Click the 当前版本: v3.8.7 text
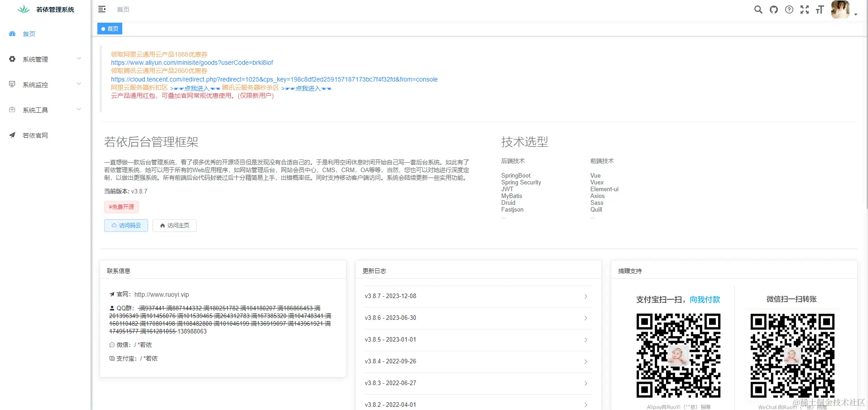868x410 pixels. coord(126,191)
